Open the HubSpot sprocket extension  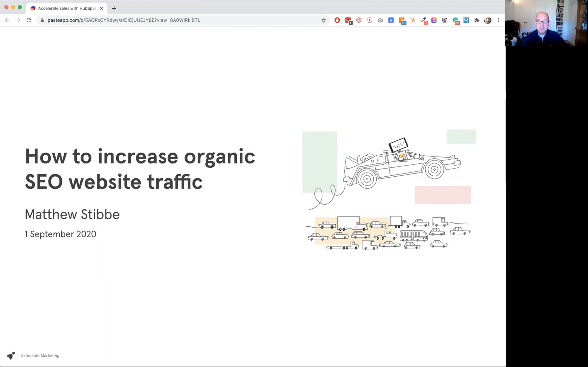(x=413, y=20)
